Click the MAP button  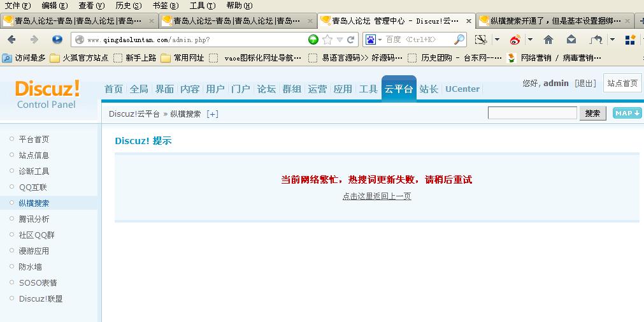[x=627, y=113]
